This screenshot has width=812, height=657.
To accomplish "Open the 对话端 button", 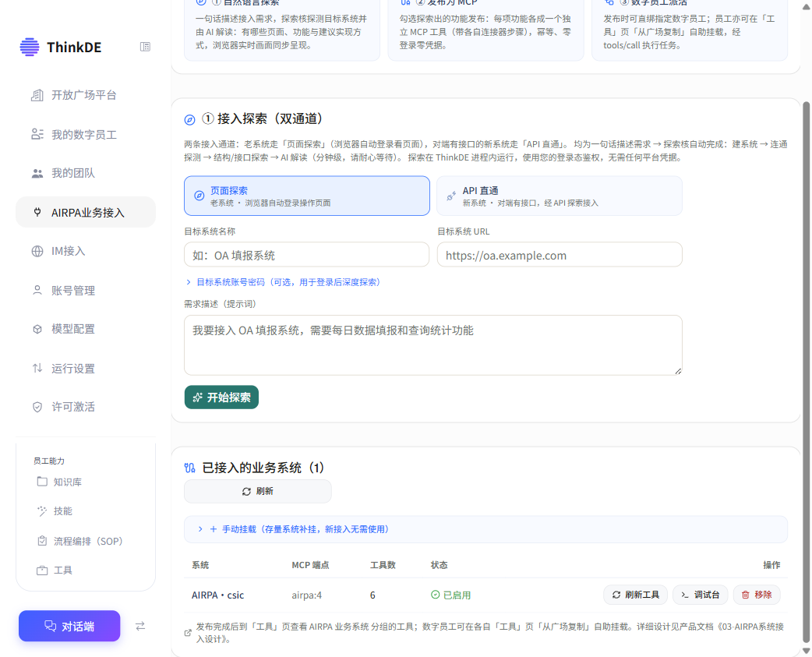I will [69, 627].
